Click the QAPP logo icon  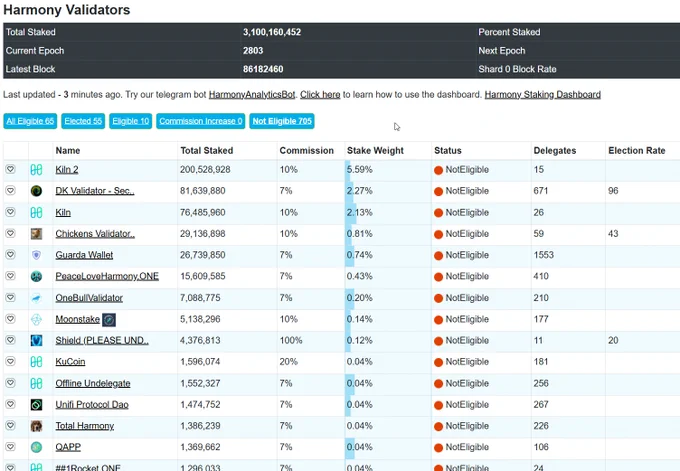36,447
